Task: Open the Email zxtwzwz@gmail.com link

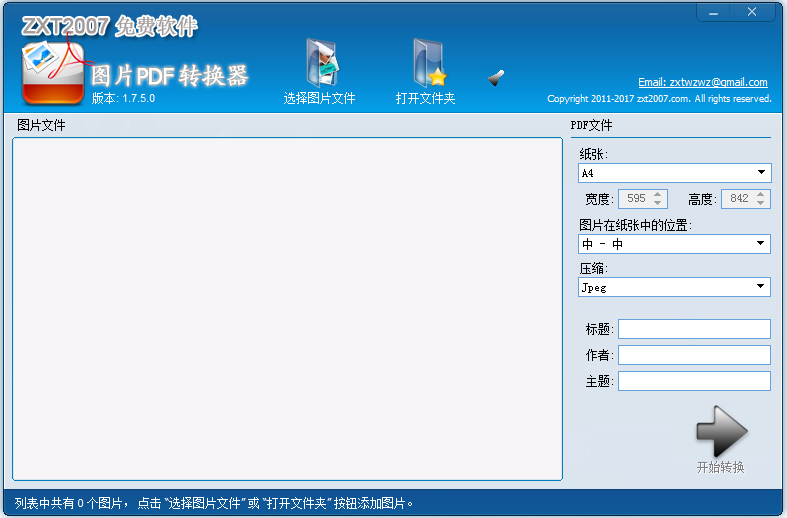Action: point(703,82)
